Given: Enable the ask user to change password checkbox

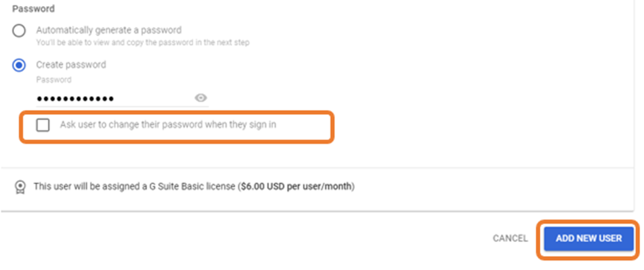Looking at the screenshot, I should (x=43, y=125).
